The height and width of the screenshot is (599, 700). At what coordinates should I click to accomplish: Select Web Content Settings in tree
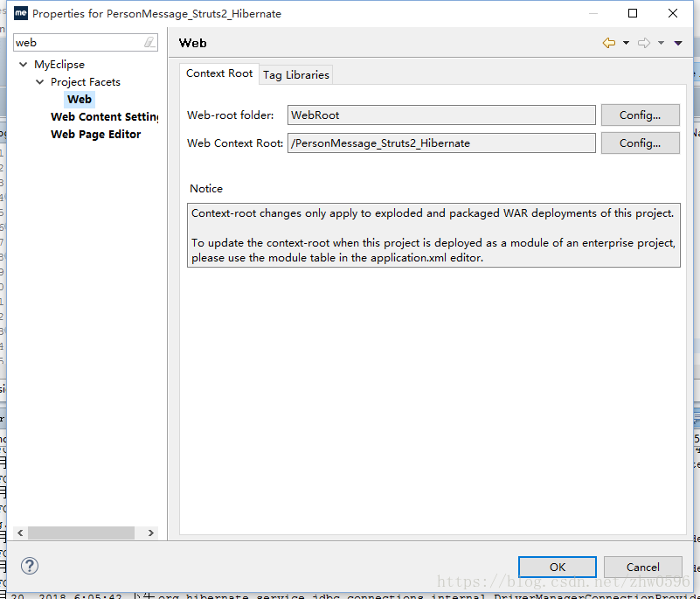click(105, 116)
